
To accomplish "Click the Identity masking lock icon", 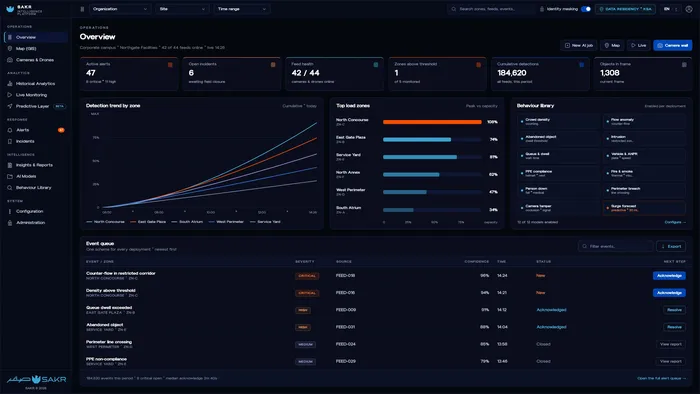I will coord(542,9).
